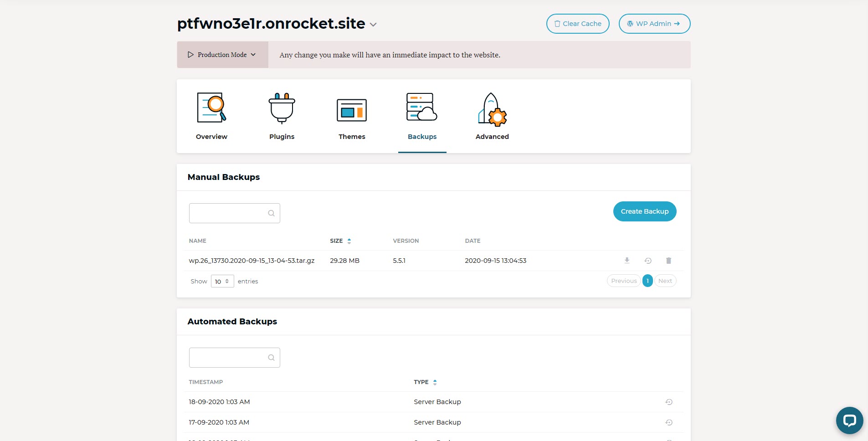Switch to the Backups tab
This screenshot has width=868, height=441.
coord(422,117)
